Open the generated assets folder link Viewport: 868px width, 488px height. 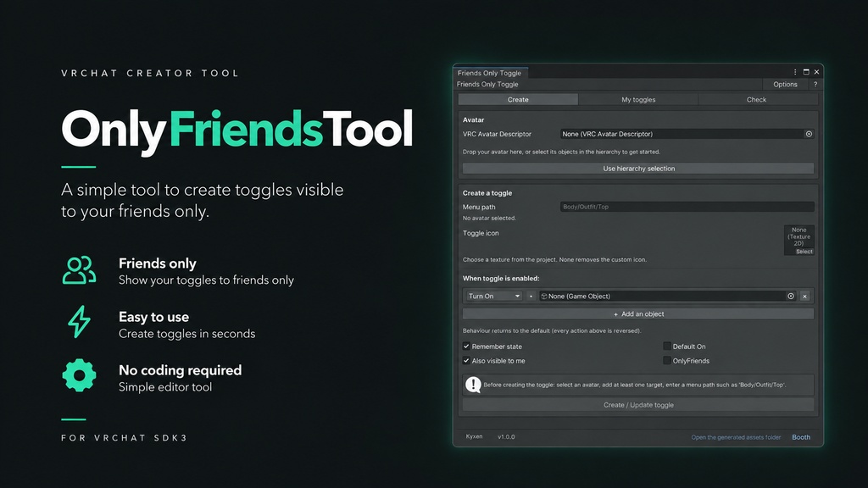point(736,437)
